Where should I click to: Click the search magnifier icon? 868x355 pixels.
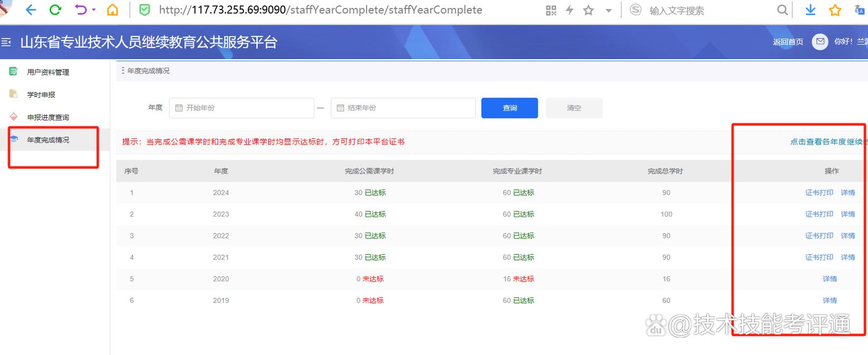(x=782, y=10)
